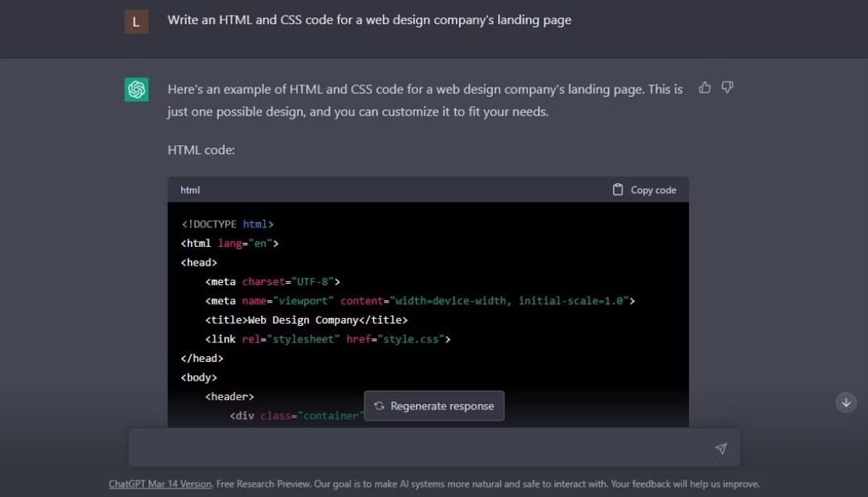
Task: Click the user avatar labeled L
Action: point(136,22)
